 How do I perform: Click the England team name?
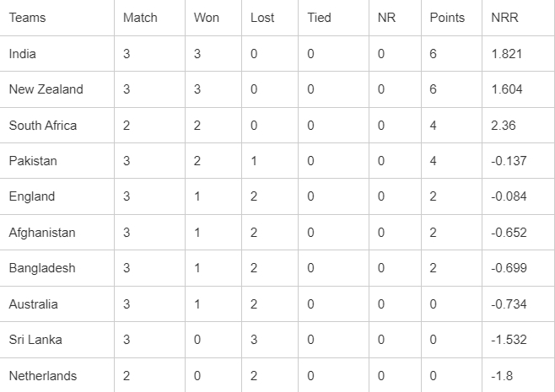pos(32,196)
